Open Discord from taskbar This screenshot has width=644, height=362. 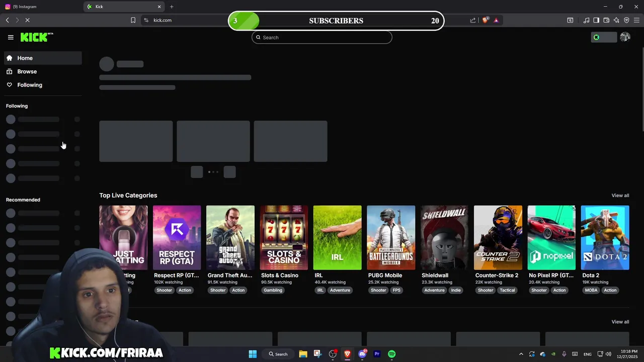pos(362,354)
